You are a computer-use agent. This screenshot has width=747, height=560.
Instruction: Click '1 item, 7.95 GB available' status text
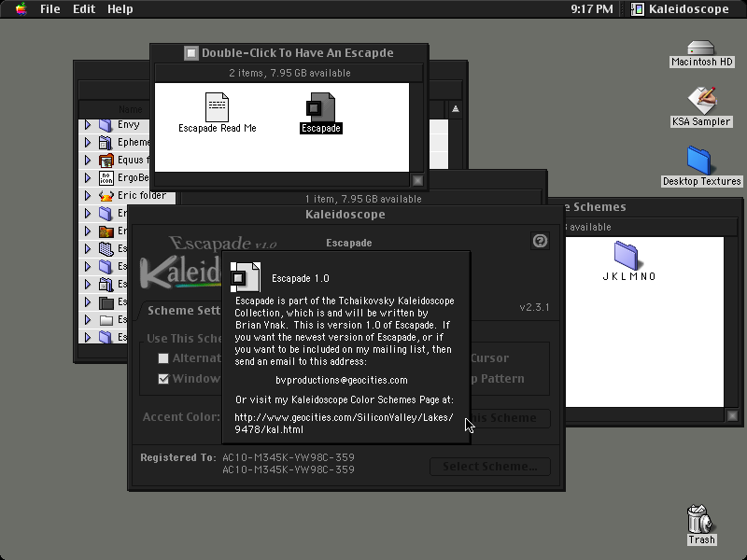pyautogui.click(x=363, y=199)
